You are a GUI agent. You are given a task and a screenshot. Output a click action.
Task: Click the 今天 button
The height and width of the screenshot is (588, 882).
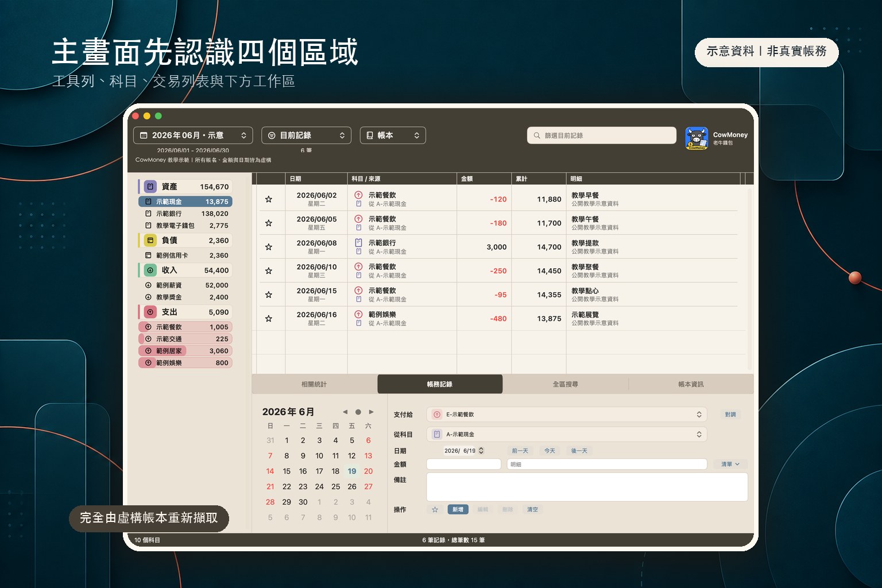tap(550, 451)
